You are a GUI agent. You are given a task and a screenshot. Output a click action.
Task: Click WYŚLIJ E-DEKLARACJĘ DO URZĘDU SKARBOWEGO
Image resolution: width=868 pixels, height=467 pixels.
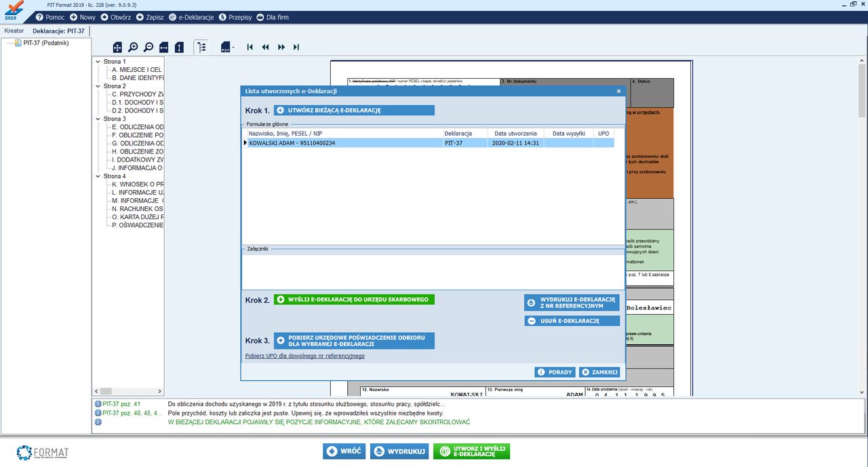pos(354,299)
